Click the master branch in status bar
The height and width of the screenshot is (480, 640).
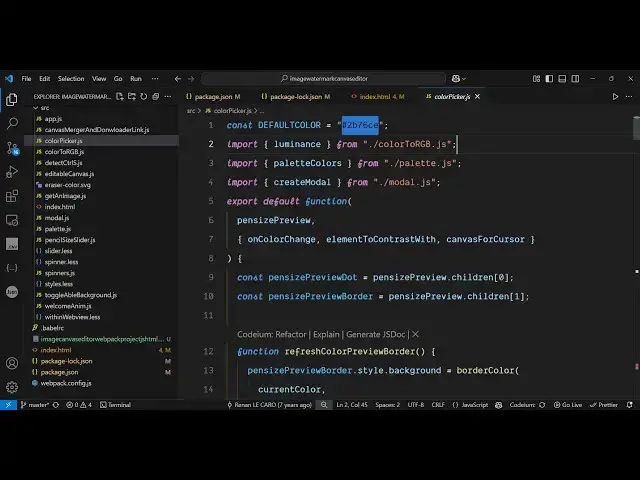pyautogui.click(x=36, y=405)
